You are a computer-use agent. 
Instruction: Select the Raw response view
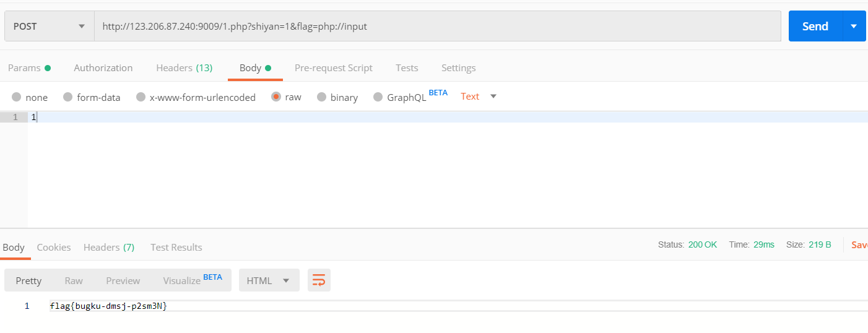tap(74, 280)
